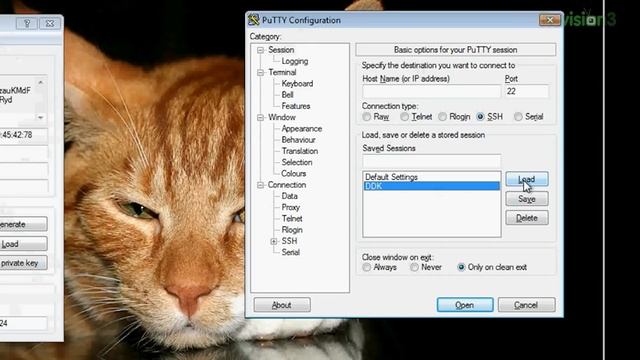Viewport: 640px width, 360px height.
Task: Click the Save session button
Action: pyautogui.click(x=527, y=199)
